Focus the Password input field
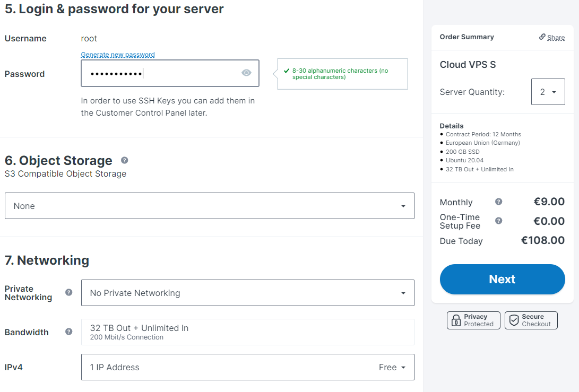 (170, 73)
